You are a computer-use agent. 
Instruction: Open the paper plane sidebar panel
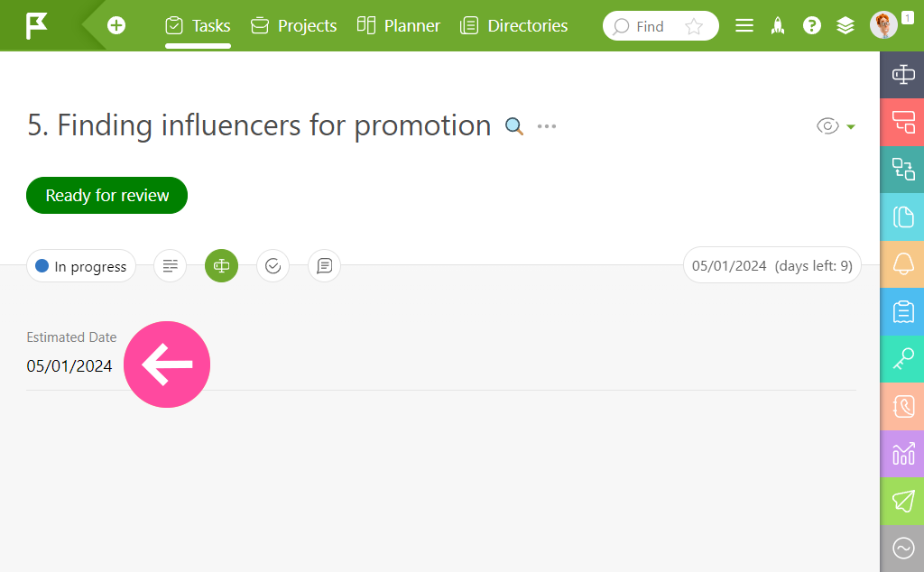pyautogui.click(x=902, y=502)
